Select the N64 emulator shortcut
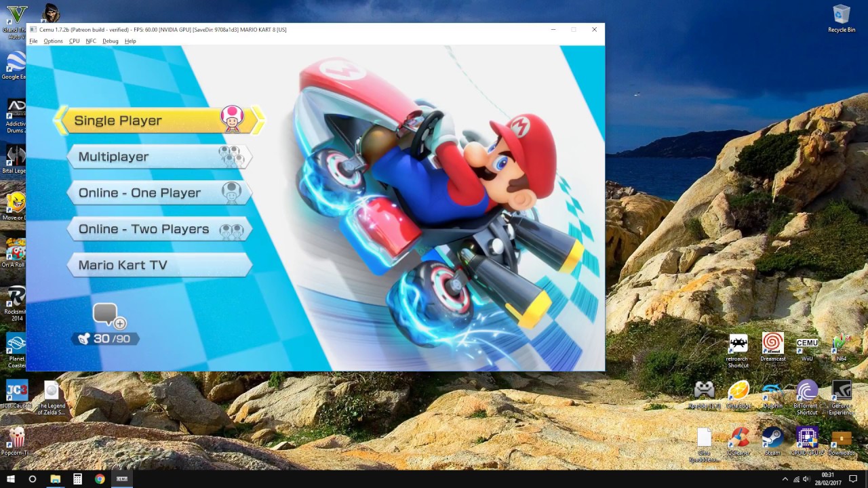868x488 pixels. point(842,347)
